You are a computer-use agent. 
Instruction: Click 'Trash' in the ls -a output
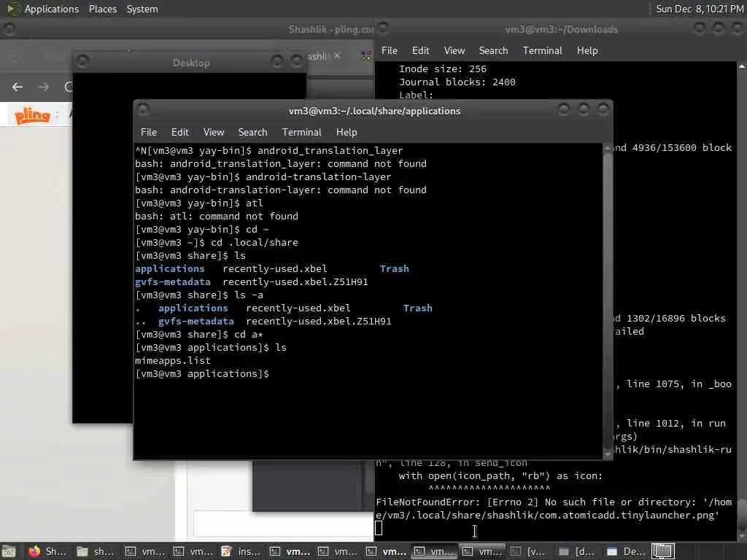418,308
